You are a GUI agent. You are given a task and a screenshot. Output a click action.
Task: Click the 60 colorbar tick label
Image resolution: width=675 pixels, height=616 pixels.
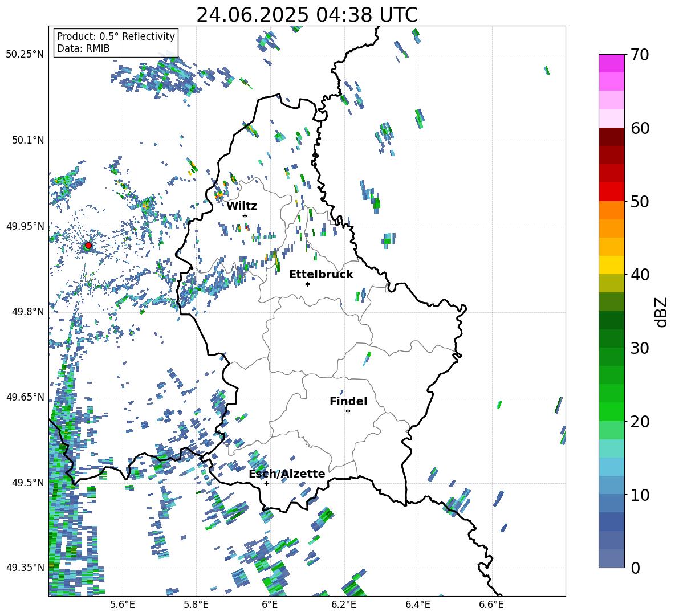640,128
